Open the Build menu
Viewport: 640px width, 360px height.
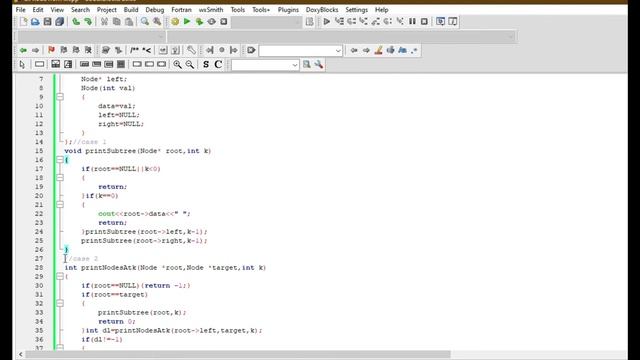coord(131,10)
